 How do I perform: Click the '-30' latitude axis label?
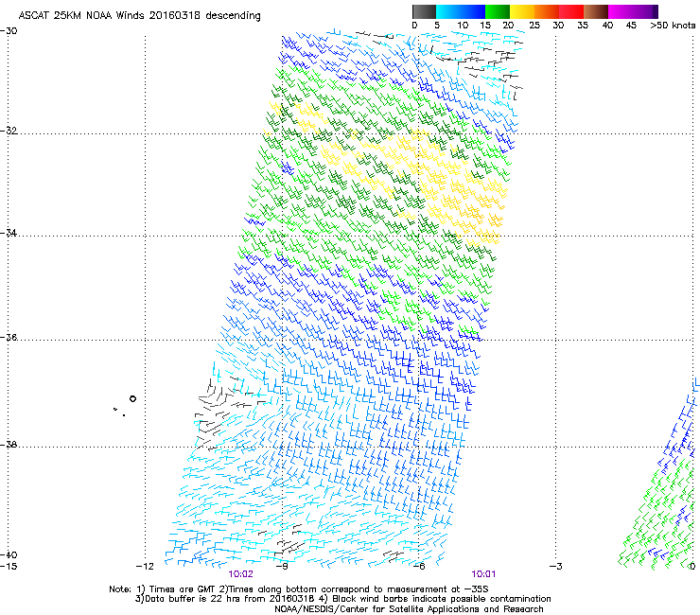click(x=9, y=31)
